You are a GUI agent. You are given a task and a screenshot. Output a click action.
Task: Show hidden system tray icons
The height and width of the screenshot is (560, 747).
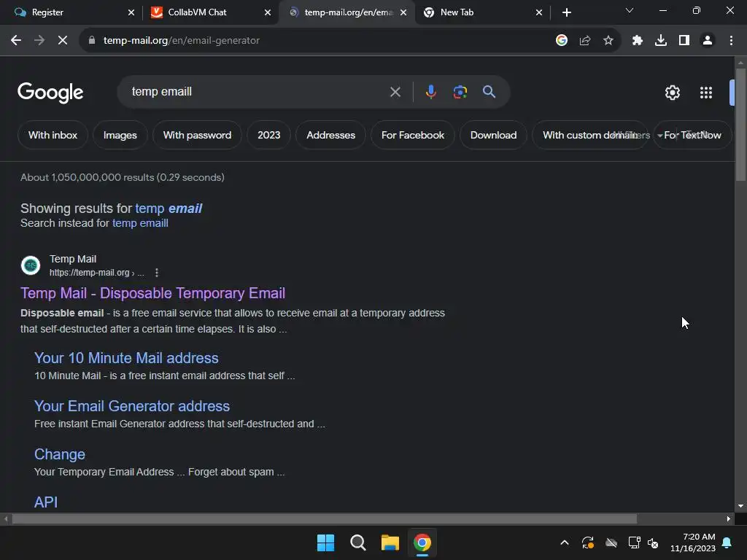pyautogui.click(x=565, y=542)
